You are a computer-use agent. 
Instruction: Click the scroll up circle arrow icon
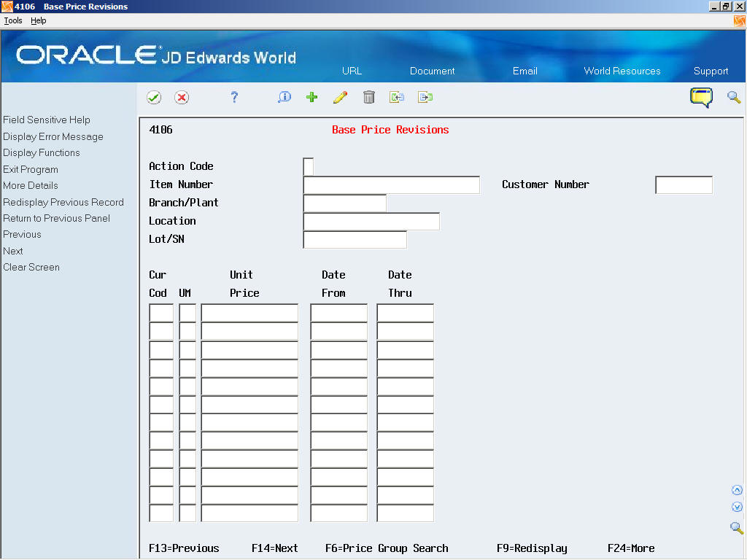737,490
